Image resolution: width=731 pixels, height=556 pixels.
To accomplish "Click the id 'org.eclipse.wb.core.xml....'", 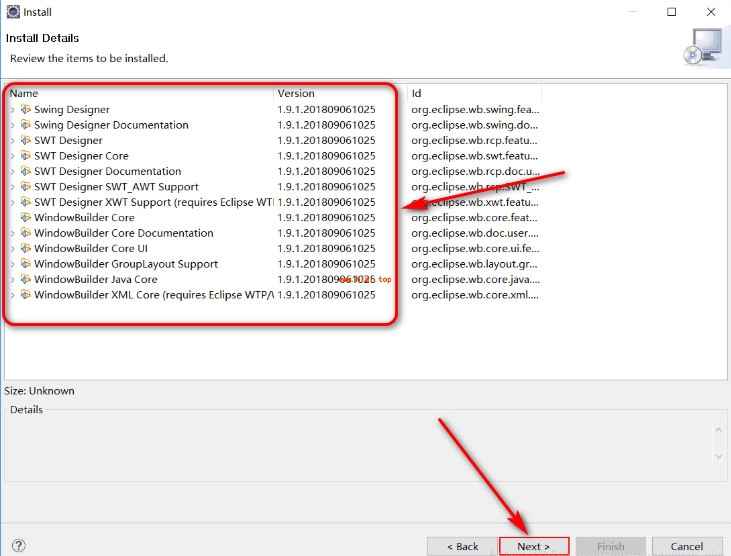I will (475, 295).
